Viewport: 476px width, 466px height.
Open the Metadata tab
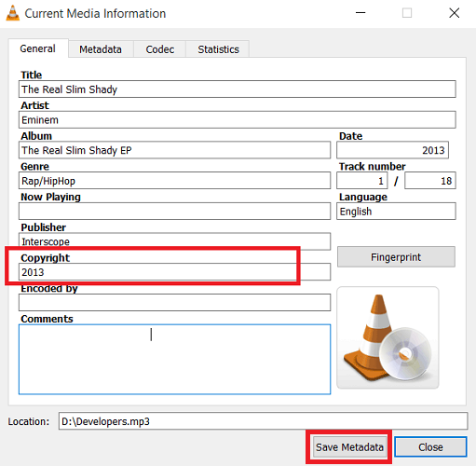point(101,49)
